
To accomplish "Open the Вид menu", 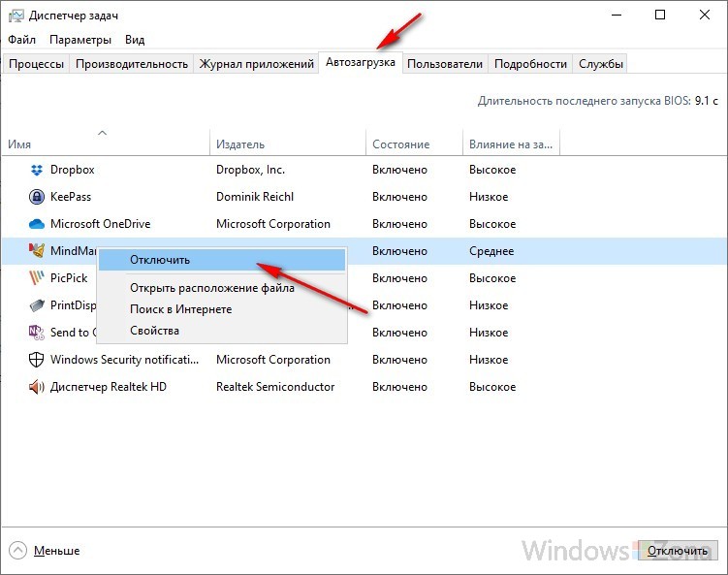I will pyautogui.click(x=135, y=40).
